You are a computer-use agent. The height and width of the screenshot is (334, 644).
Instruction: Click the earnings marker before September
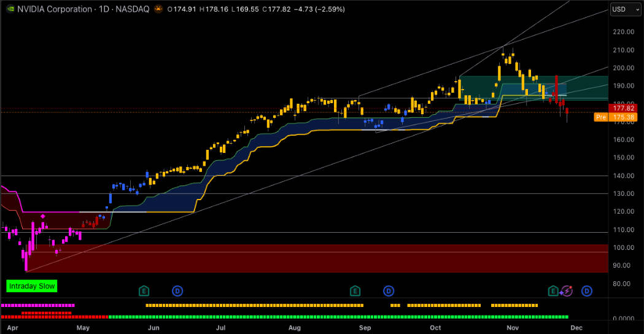(354, 290)
